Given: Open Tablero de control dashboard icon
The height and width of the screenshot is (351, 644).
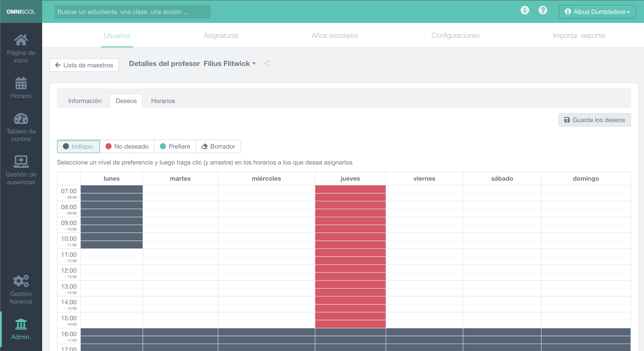Looking at the screenshot, I should (21, 119).
